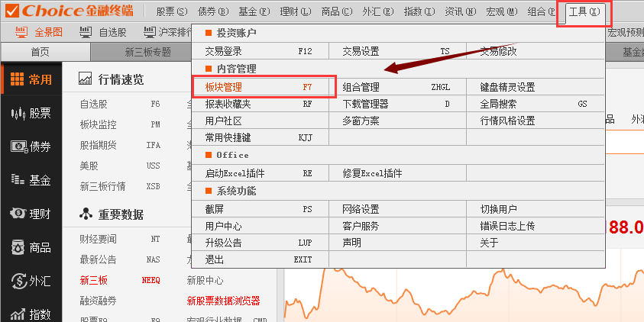Expand the 股票 menu in menu bar
Viewport: 644px width, 322px height.
(x=171, y=11)
